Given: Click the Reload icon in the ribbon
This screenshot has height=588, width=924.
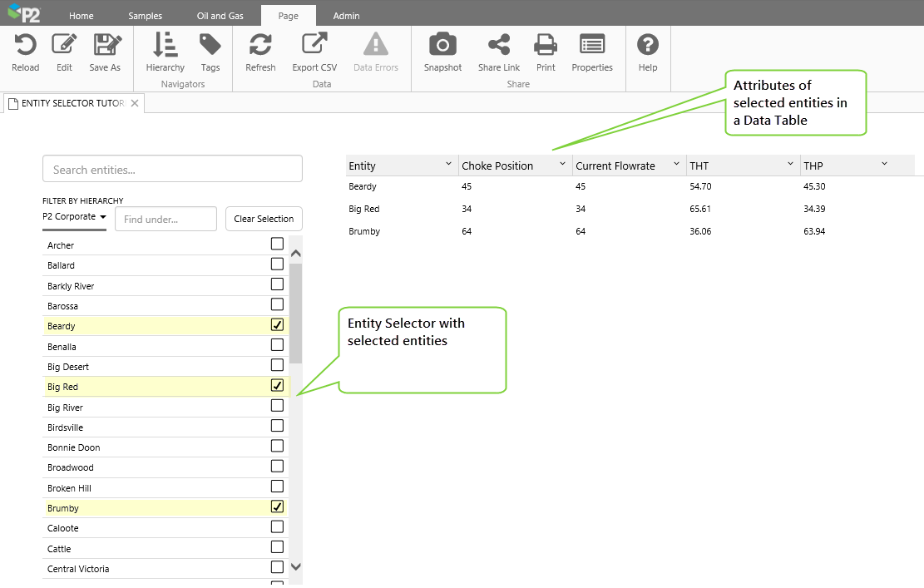Looking at the screenshot, I should tap(25, 46).
